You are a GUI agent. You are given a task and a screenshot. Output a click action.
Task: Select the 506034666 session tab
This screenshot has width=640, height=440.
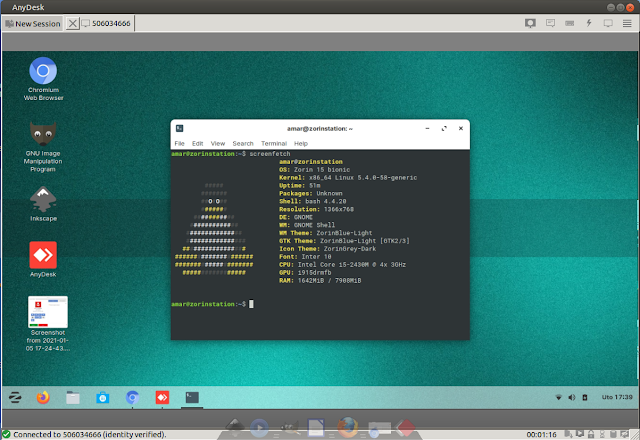(106, 24)
